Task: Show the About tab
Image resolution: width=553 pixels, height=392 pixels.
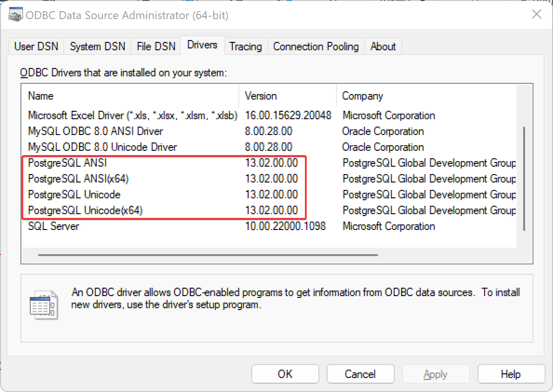Action: [x=383, y=47]
